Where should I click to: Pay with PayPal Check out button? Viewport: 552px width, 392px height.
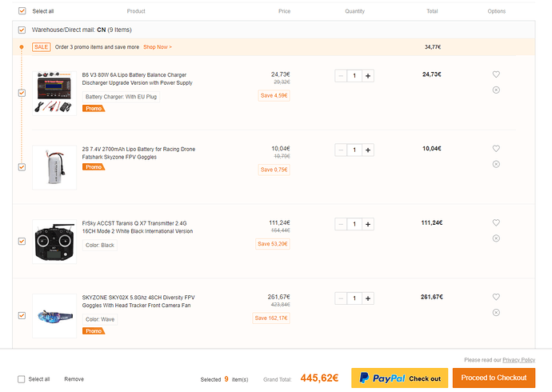[399, 378]
